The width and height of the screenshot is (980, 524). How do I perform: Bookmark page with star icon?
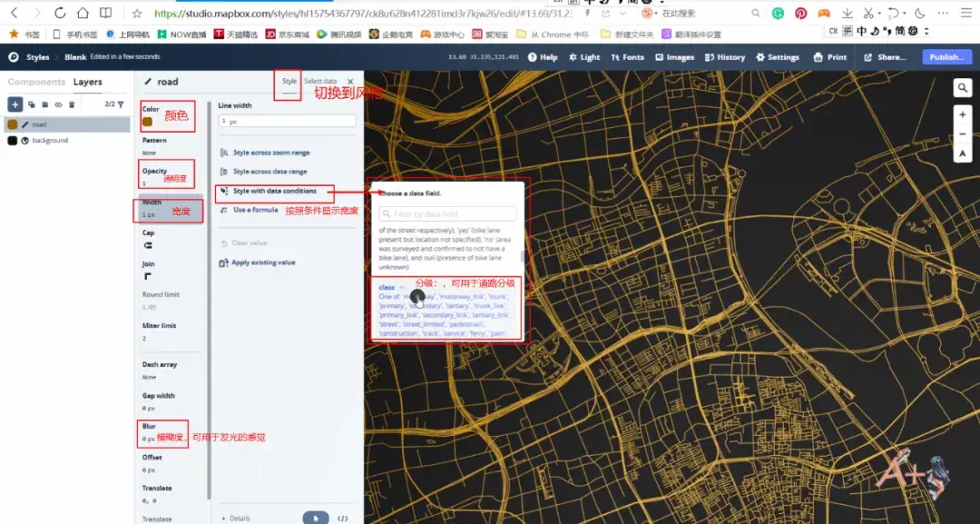coord(137,13)
